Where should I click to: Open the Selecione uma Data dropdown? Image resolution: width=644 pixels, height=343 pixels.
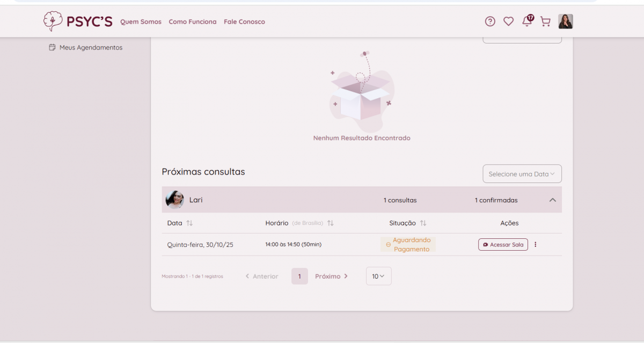(x=522, y=174)
